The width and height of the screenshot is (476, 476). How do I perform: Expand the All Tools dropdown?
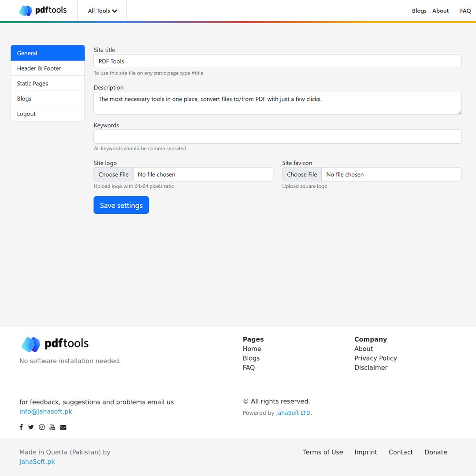tap(102, 11)
